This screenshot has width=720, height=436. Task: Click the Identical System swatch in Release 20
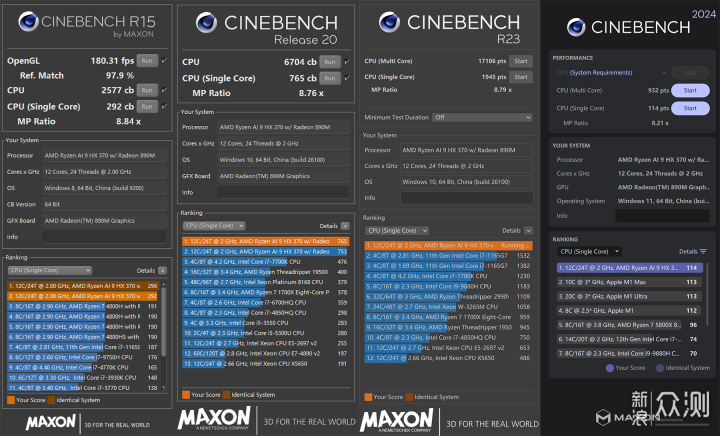[x=226, y=395]
